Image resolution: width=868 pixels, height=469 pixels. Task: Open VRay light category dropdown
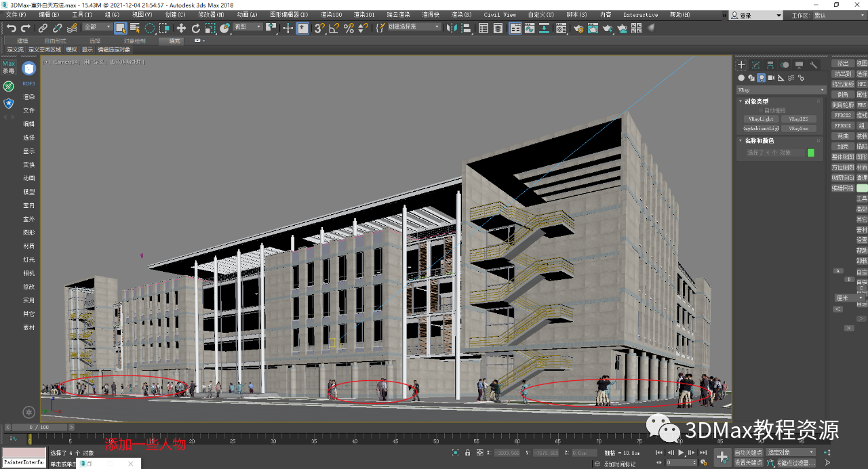(781, 90)
